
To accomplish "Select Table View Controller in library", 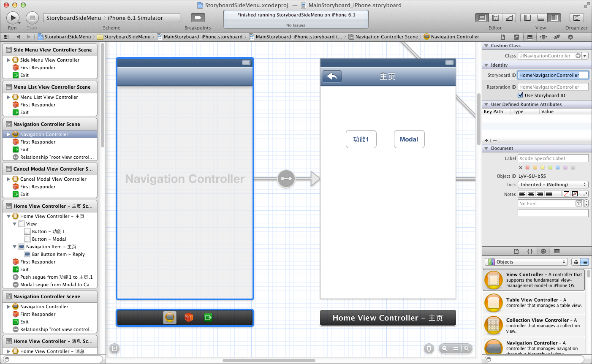I will pyautogui.click(x=534, y=302).
